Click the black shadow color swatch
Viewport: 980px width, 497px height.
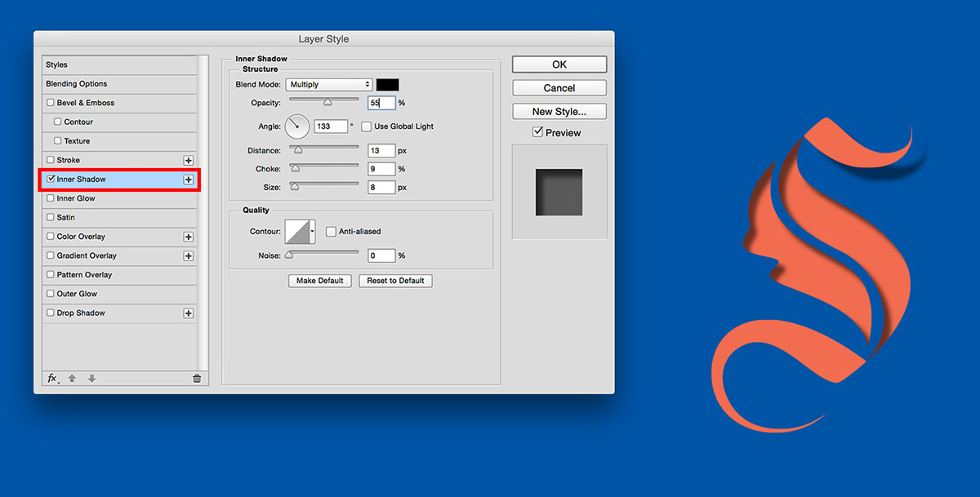[x=387, y=85]
